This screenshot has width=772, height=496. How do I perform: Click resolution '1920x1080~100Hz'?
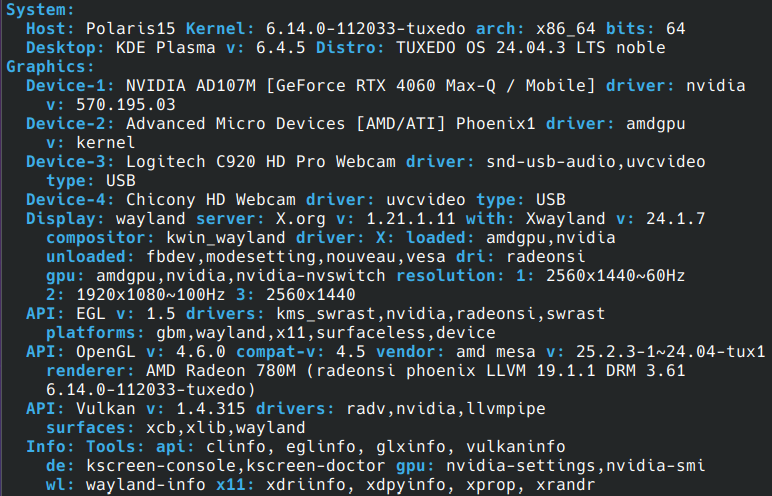150,295
